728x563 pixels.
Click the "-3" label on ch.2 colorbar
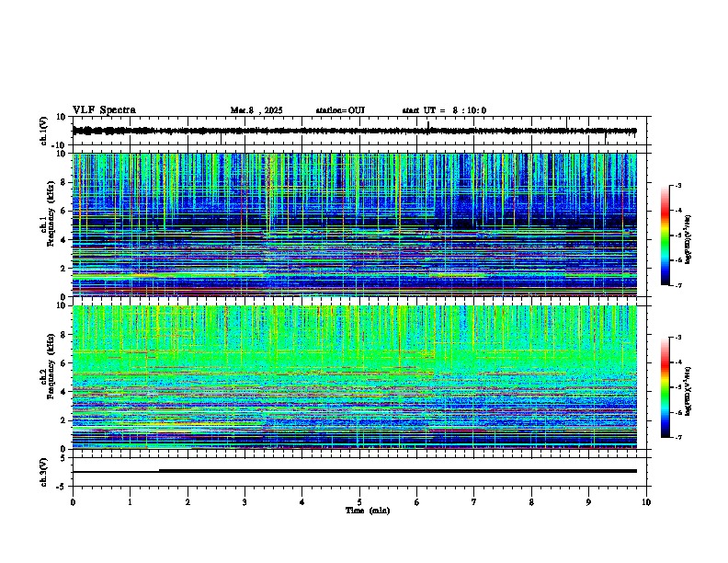click(x=677, y=338)
